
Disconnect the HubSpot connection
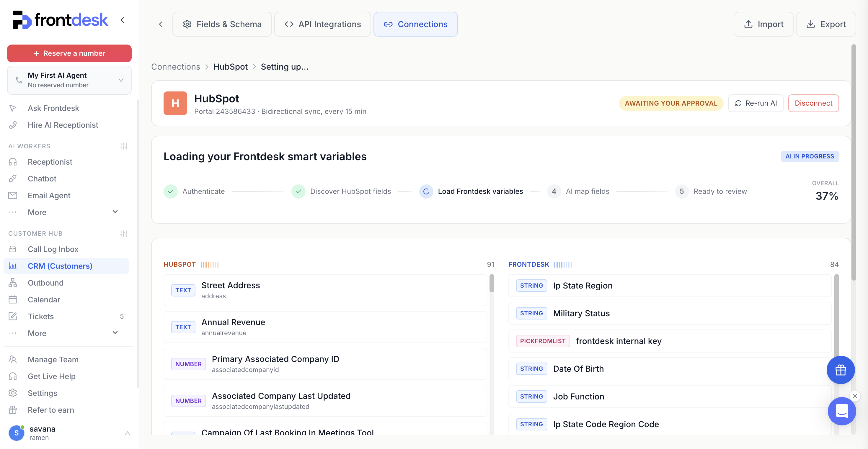click(x=813, y=103)
